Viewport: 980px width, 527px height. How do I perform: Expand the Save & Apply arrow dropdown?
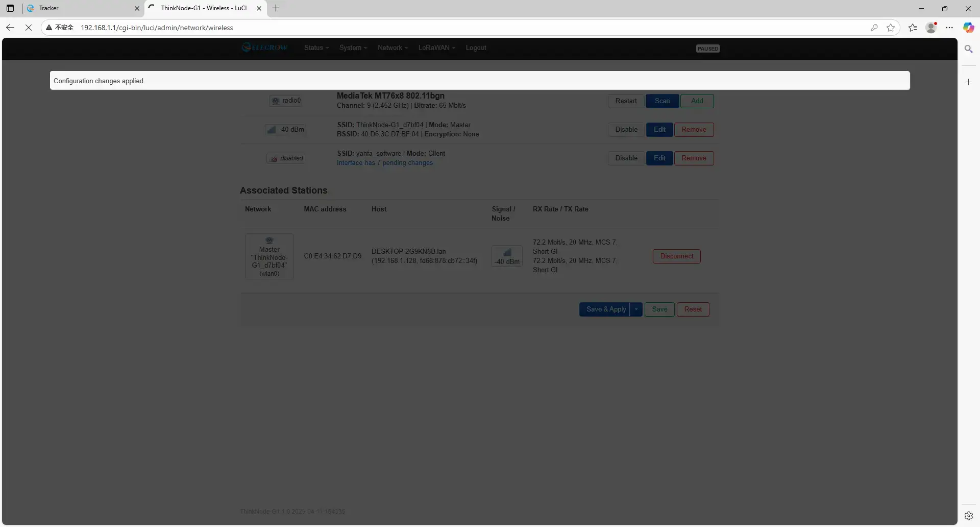636,309
